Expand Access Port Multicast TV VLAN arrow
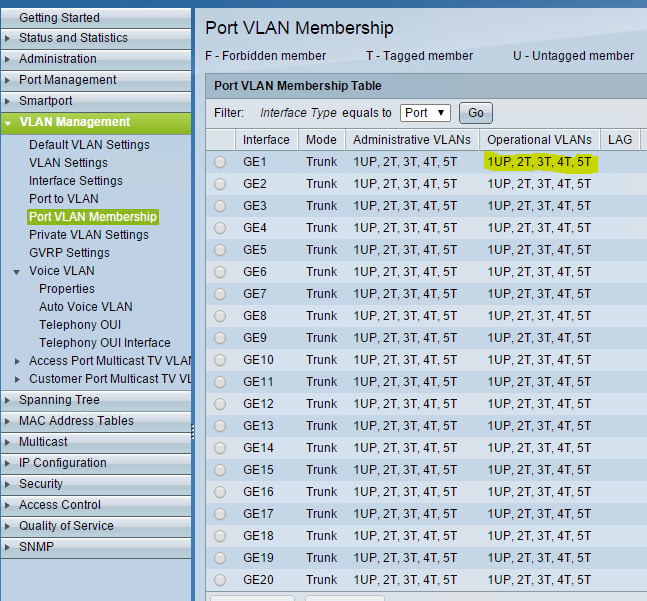Screen dimensions: 647x601 coord(17,361)
